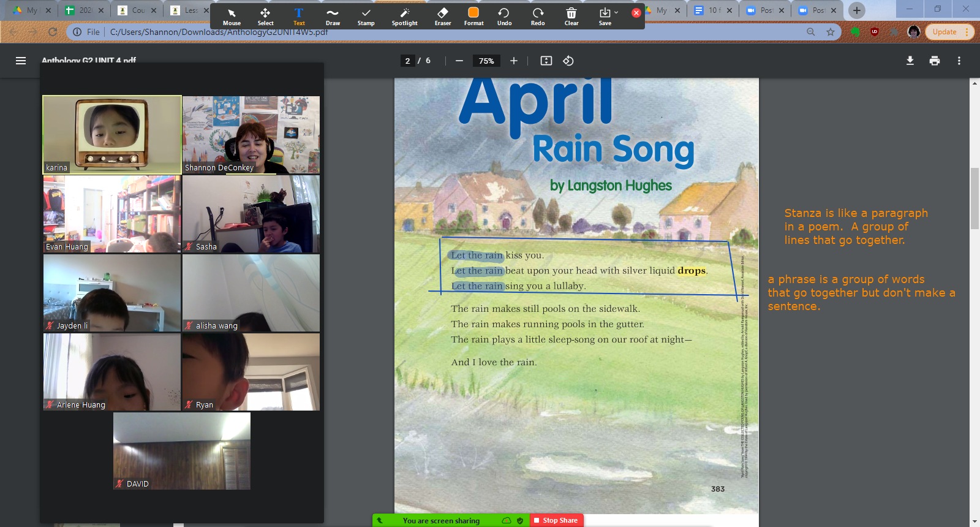Zoom out of the PDF

(459, 61)
